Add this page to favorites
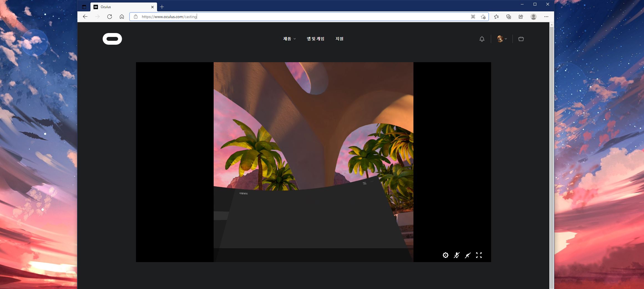The image size is (644, 289). coord(483,17)
